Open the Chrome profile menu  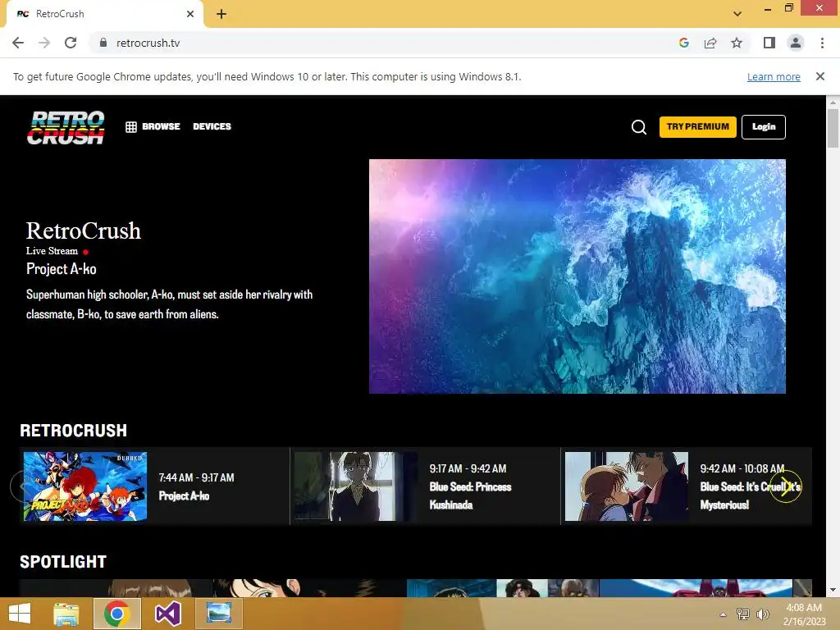tap(796, 43)
